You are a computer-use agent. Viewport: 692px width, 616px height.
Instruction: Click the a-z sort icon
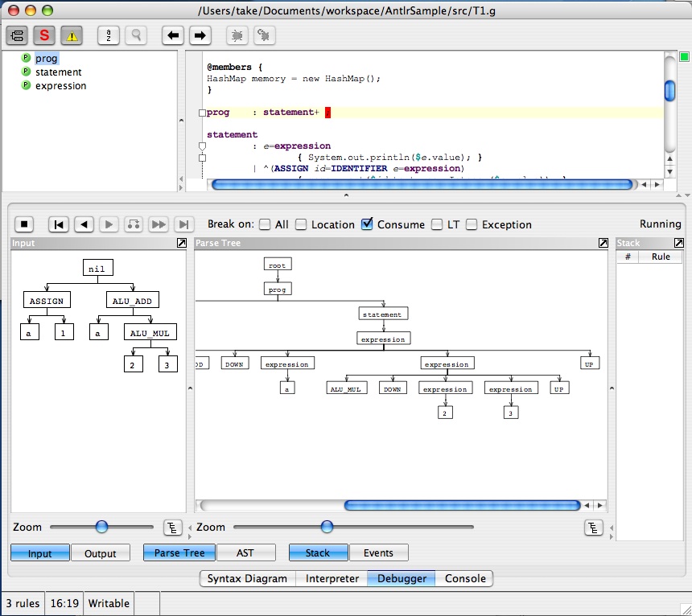(107, 35)
